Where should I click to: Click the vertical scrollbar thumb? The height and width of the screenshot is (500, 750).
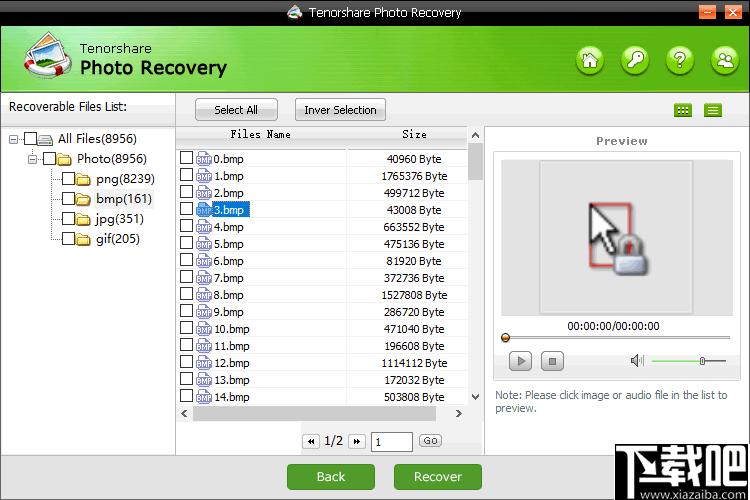[x=475, y=162]
